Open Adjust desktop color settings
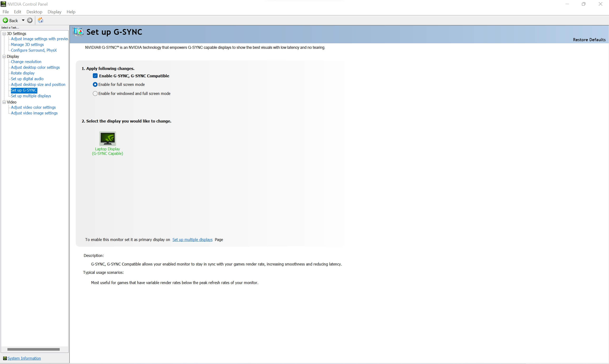The width and height of the screenshot is (609, 364). click(x=35, y=67)
